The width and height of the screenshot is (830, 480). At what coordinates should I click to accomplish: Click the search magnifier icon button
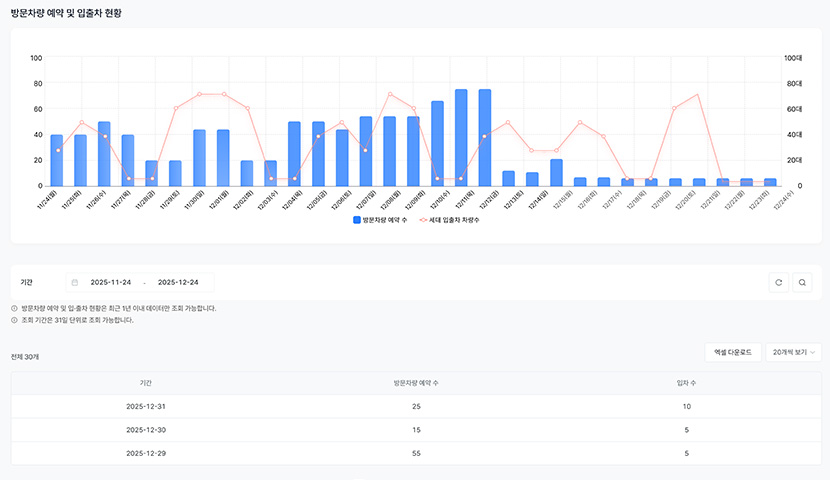click(x=802, y=283)
